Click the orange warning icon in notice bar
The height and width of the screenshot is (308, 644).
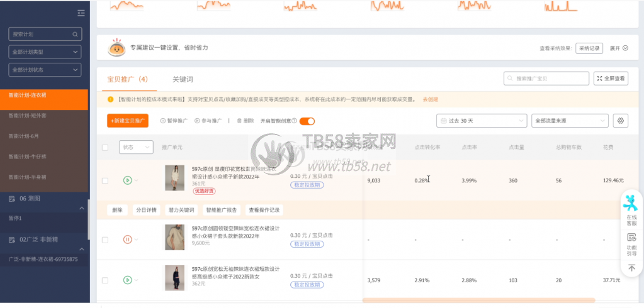pos(111,99)
